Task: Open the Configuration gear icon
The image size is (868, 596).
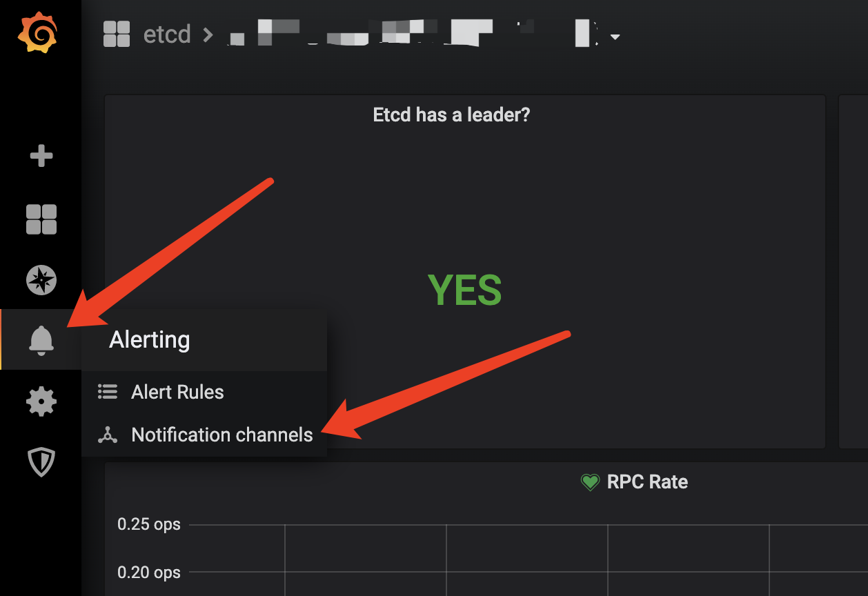Action: point(41,401)
